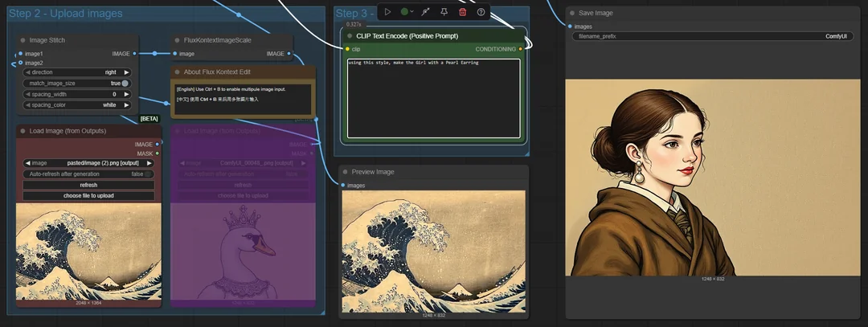The height and width of the screenshot is (327, 868).
Task: Click the crowned goose thumbnail in purple node
Action: point(243,251)
